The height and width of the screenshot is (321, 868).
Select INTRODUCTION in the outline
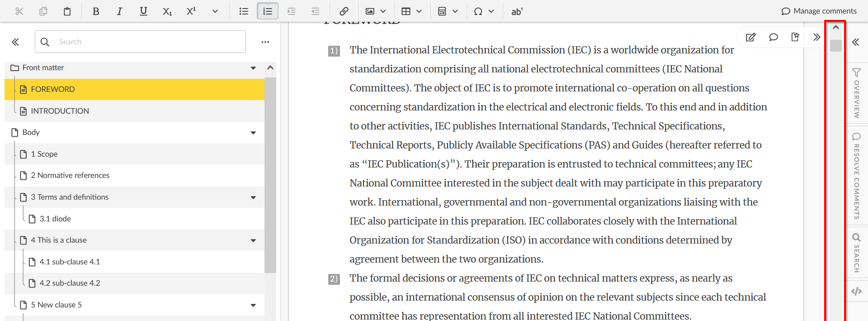134,111
